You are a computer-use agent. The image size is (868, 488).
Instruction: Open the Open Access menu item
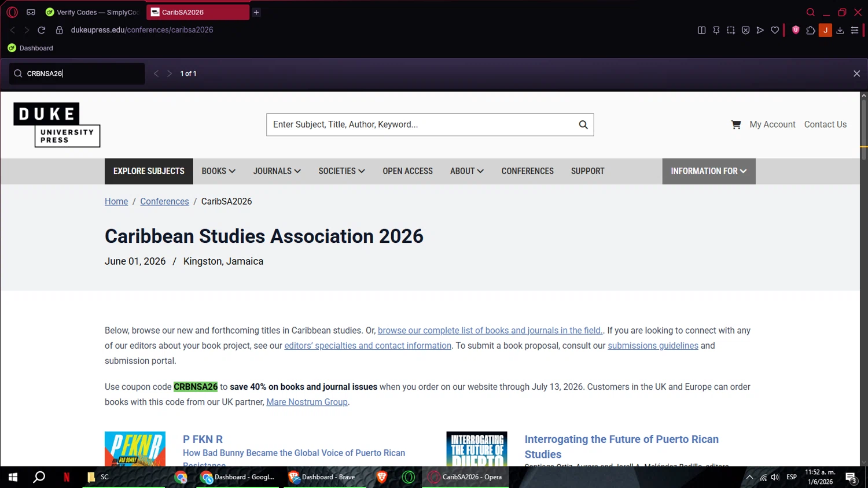tap(408, 171)
